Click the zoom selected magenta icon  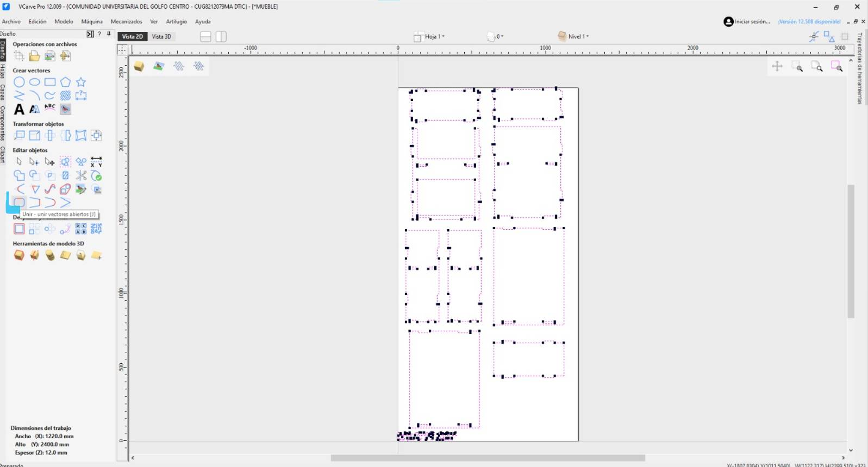pos(836,66)
